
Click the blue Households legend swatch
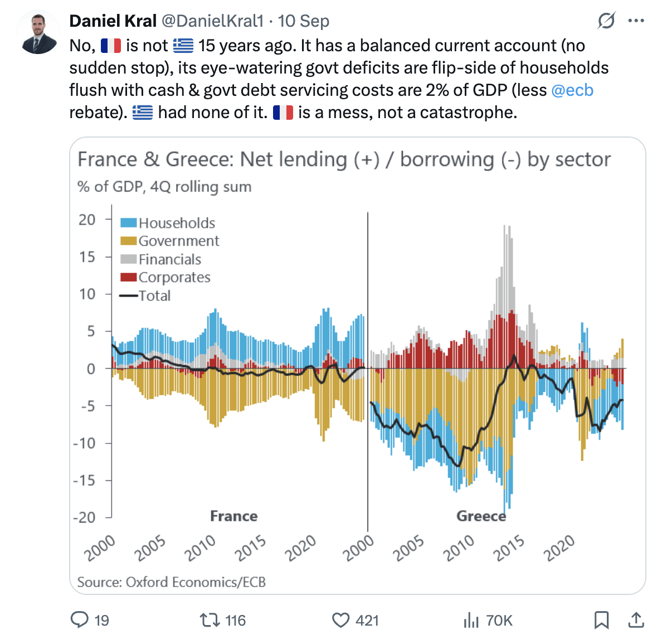point(128,223)
